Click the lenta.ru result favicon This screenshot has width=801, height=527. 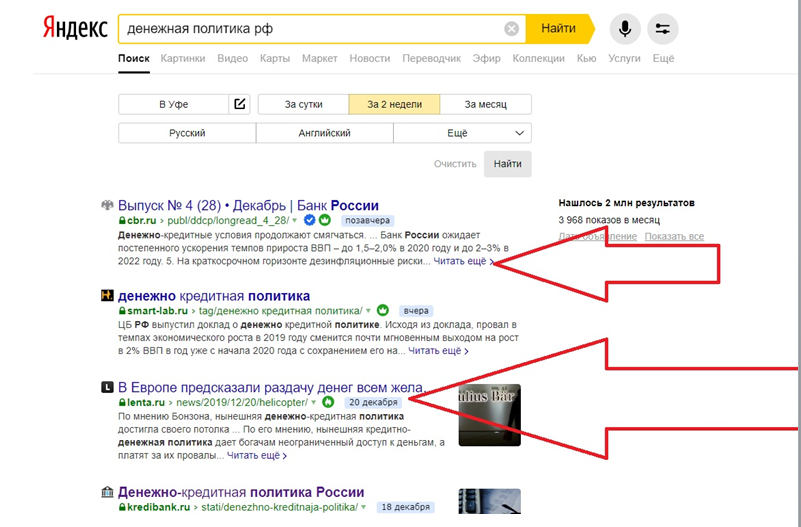[x=107, y=387]
